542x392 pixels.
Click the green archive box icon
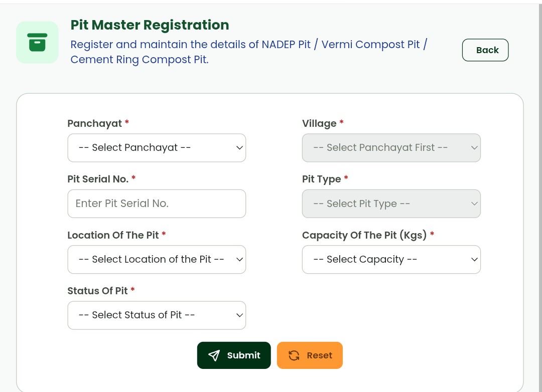click(37, 42)
